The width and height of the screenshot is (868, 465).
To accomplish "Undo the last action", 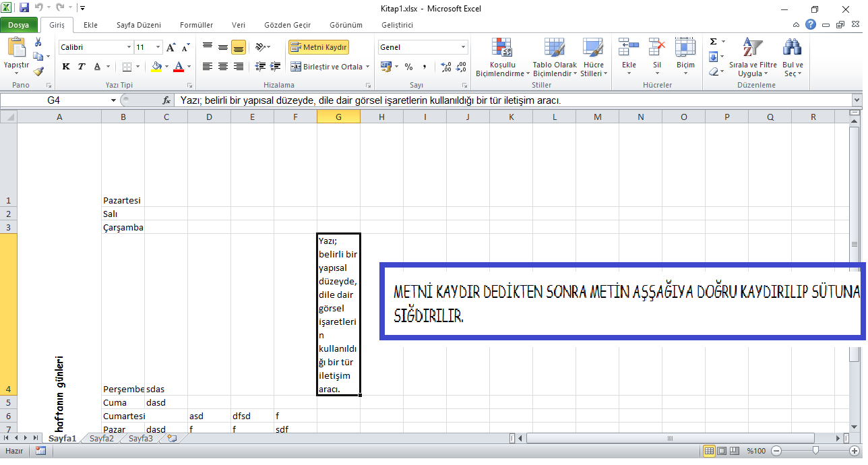I will [x=39, y=8].
